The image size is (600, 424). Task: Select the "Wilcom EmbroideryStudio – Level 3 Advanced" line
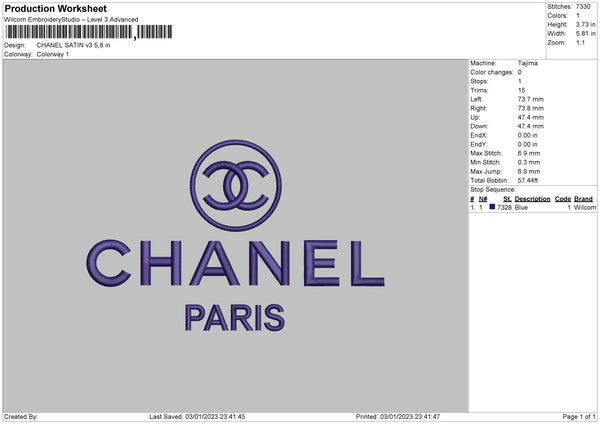(71, 20)
